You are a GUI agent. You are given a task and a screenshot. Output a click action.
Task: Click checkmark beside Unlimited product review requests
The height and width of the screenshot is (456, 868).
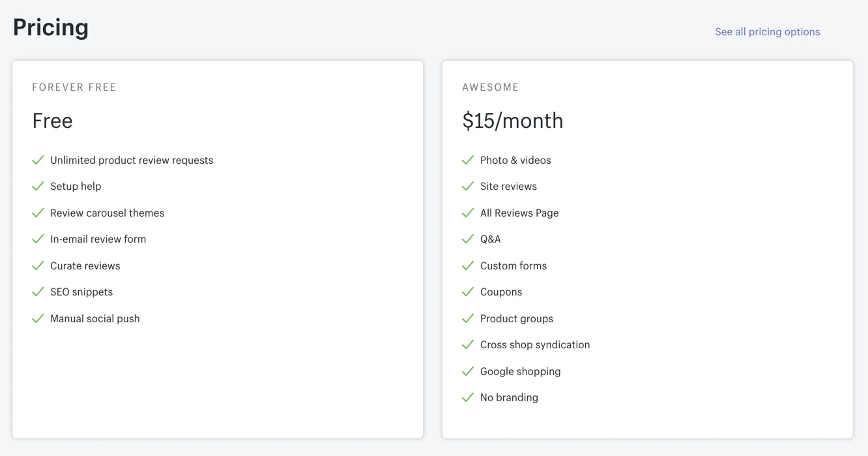tap(38, 160)
